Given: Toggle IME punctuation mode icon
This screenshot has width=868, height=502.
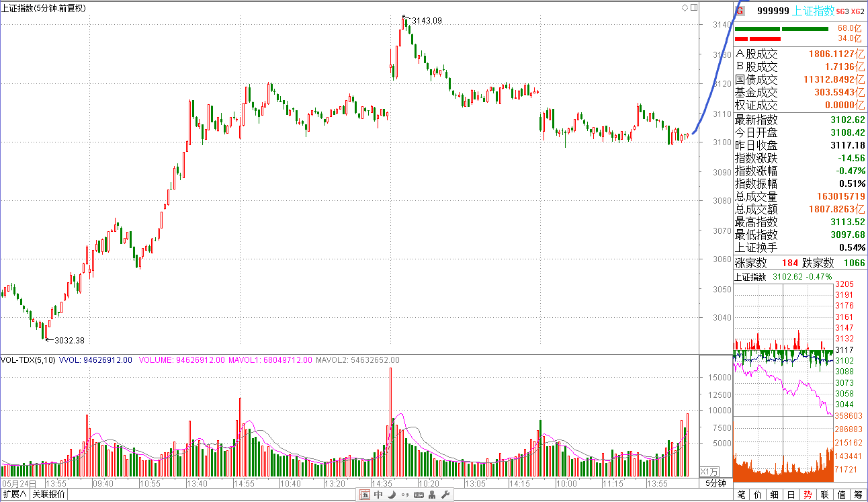Looking at the screenshot, I should tap(405, 495).
